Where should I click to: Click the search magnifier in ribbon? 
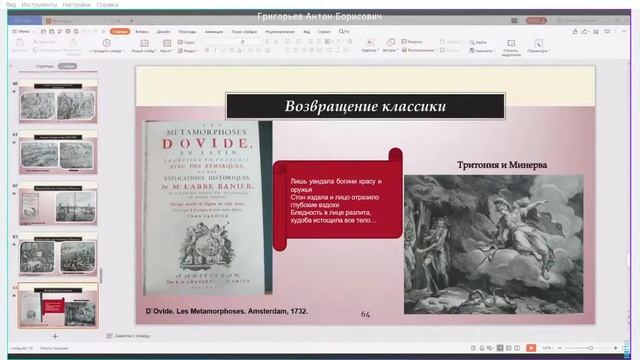point(342,31)
